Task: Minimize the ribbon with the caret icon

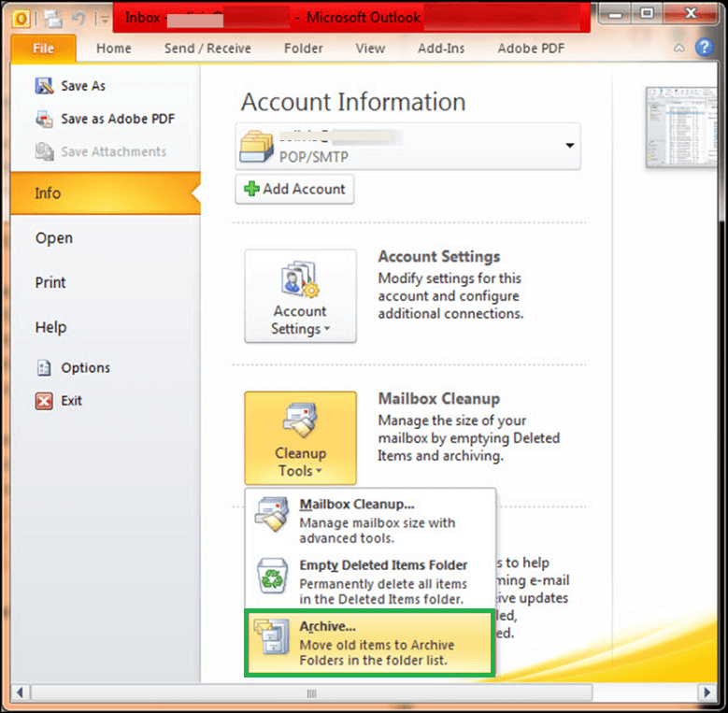Action: (x=678, y=48)
